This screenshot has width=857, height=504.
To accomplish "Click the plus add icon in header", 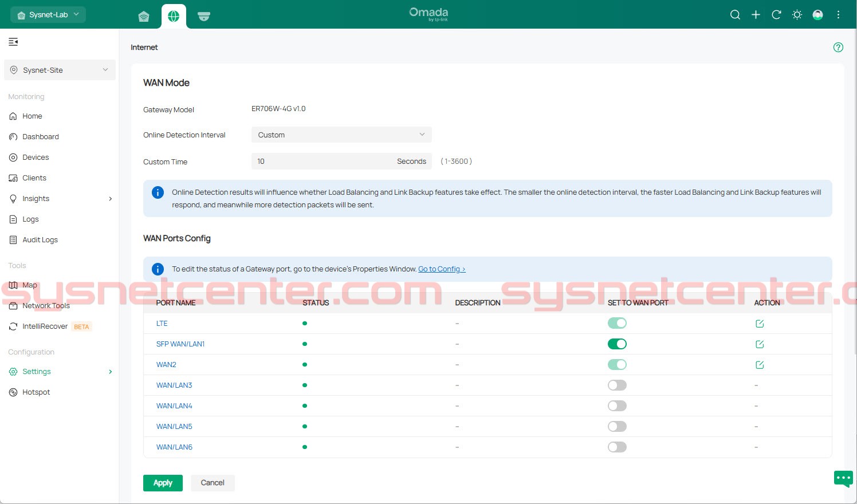I will [x=756, y=15].
